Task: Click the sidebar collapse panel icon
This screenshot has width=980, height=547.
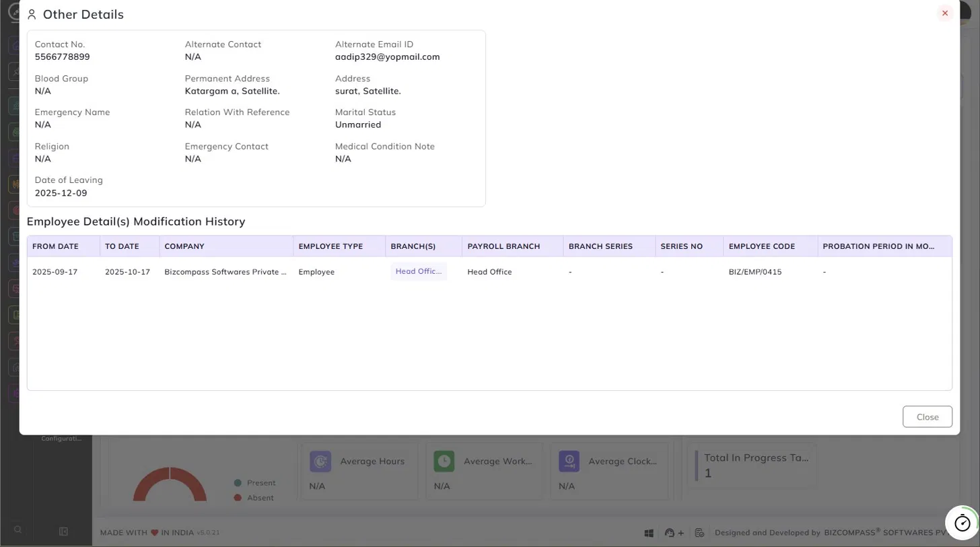Action: [63, 531]
